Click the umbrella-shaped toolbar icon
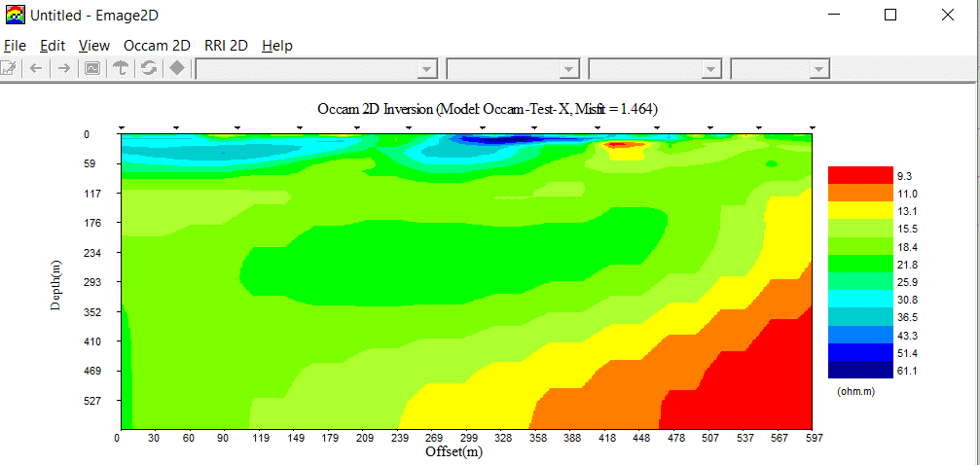 tap(121, 68)
